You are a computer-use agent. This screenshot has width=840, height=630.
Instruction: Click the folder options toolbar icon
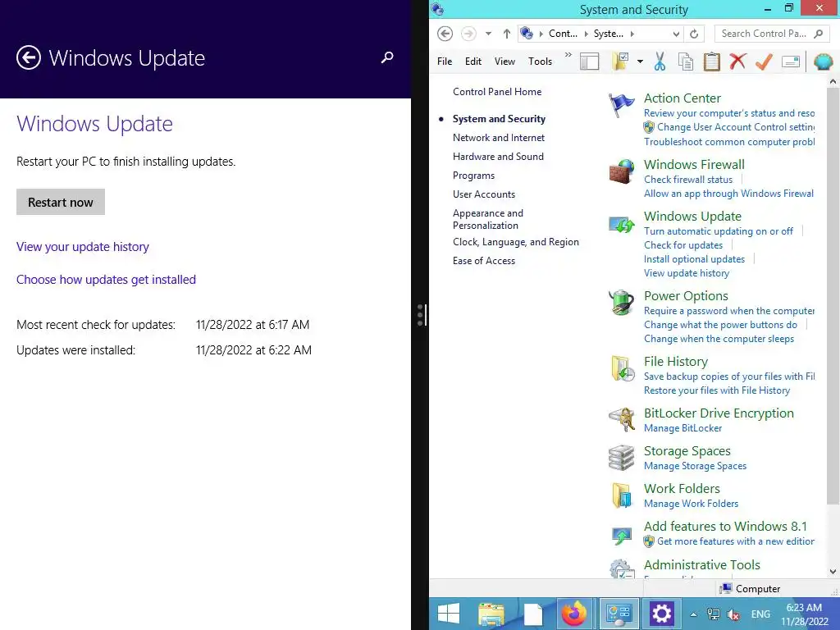pos(621,62)
